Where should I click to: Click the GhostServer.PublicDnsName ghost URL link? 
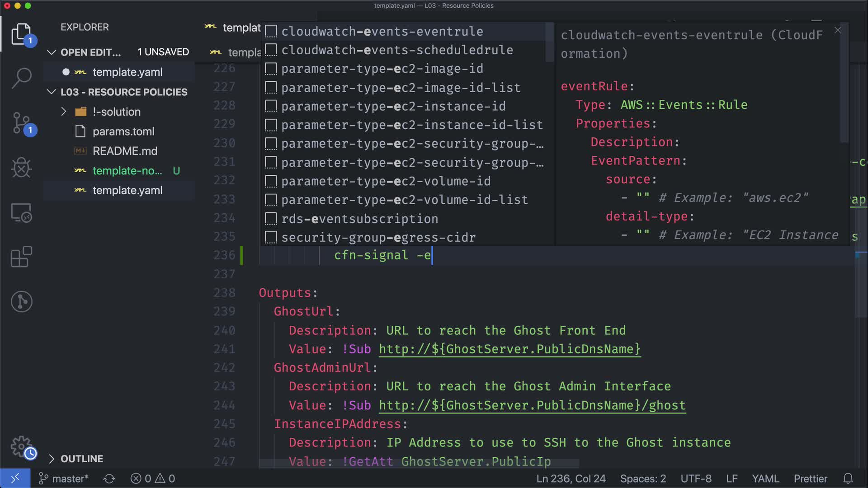(532, 405)
